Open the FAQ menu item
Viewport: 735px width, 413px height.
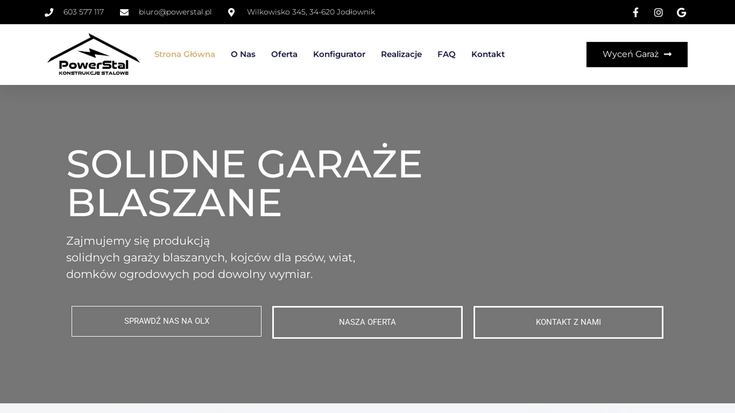(x=446, y=54)
